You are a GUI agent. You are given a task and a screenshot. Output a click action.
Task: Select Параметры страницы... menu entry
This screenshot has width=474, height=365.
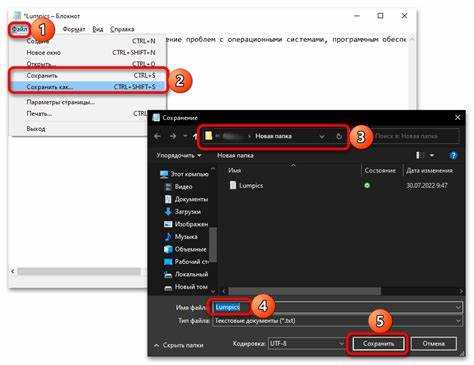click(89, 102)
